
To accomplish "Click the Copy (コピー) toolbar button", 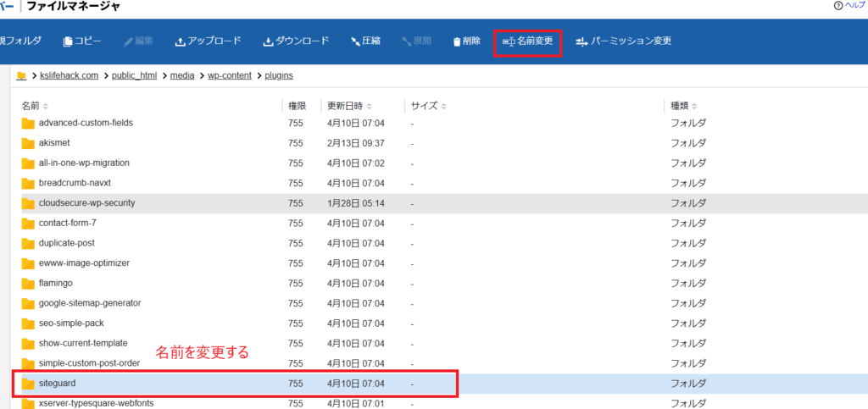I will 82,41.
